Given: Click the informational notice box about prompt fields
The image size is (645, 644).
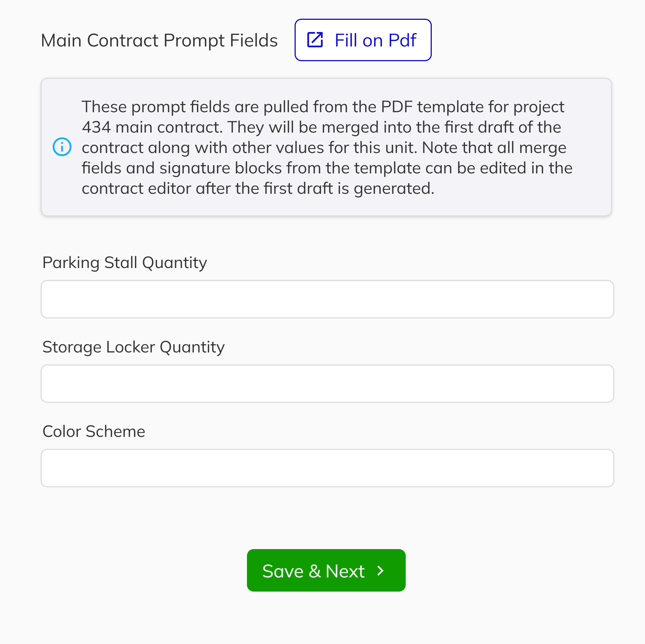Looking at the screenshot, I should coord(326,147).
